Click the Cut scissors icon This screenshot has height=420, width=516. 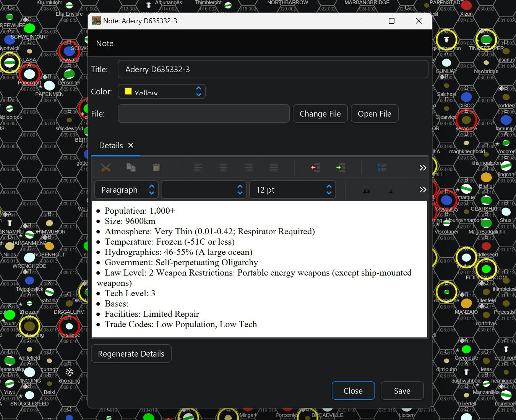(x=105, y=167)
